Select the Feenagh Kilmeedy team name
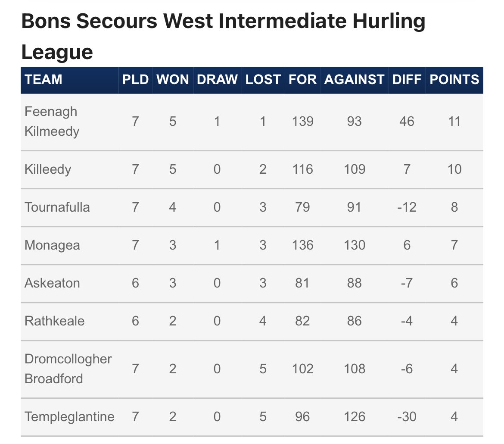This screenshot has height=444, width=504. click(x=52, y=121)
